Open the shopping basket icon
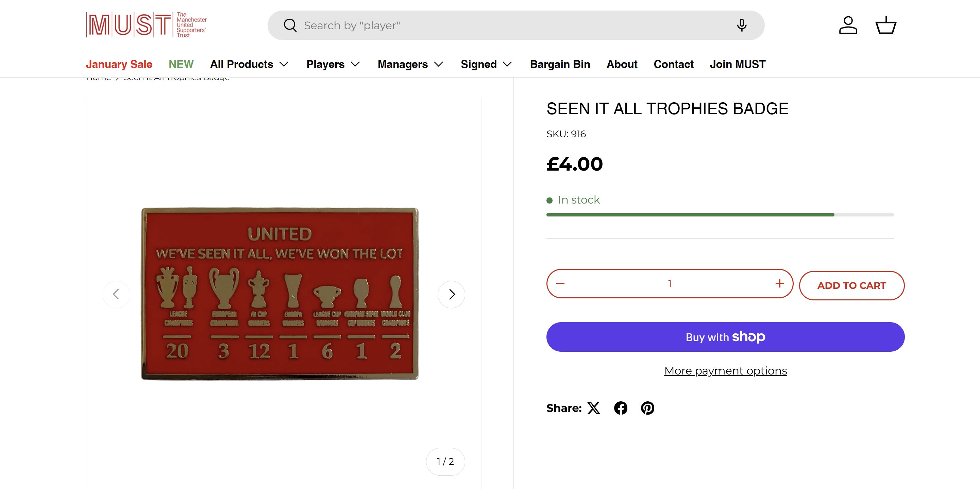This screenshot has width=980, height=489. 886,25
